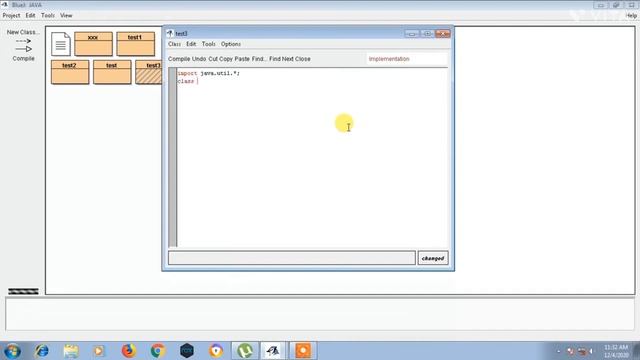Switch to the BlueJ bird taskbar icon
This screenshot has height=360, width=640.
point(273,351)
